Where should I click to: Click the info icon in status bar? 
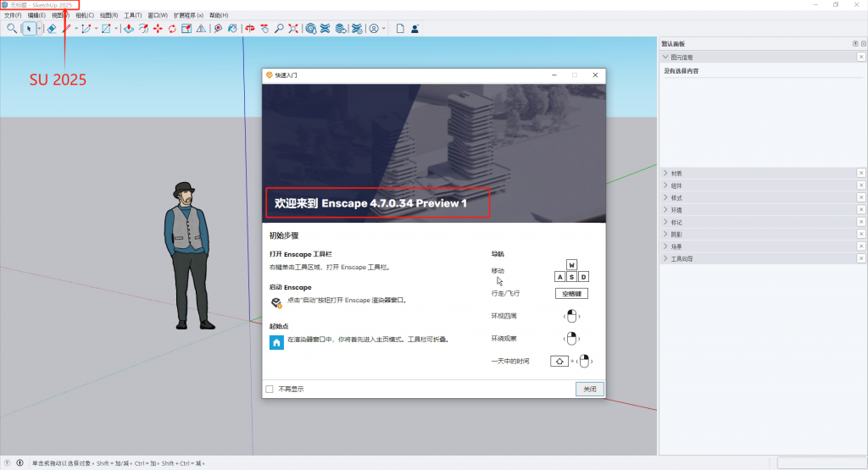(x=20, y=463)
